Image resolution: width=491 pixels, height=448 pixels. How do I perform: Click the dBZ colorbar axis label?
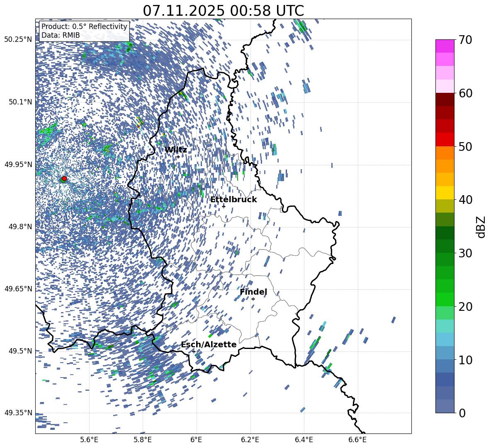481,227
